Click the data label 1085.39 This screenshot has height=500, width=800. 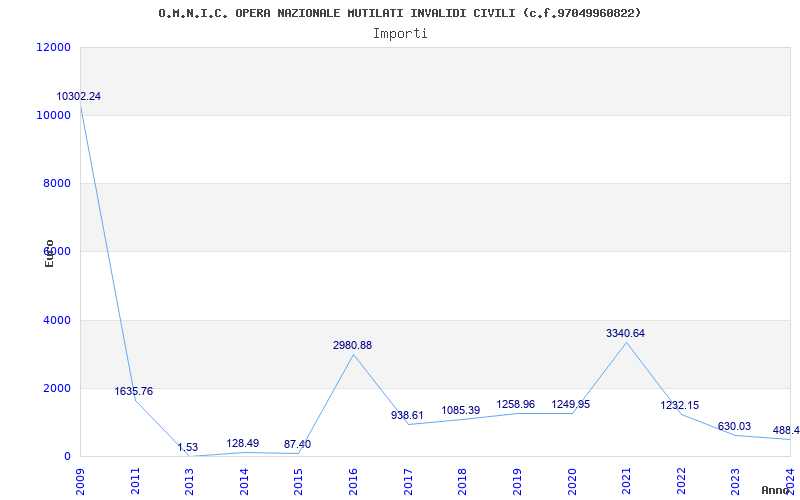point(461,410)
